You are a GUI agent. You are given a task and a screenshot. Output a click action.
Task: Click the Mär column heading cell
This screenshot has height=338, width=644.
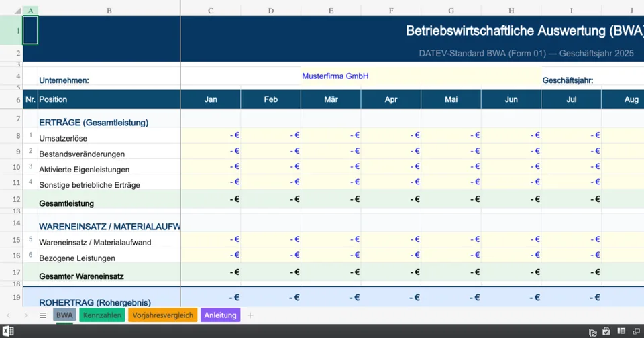(331, 99)
